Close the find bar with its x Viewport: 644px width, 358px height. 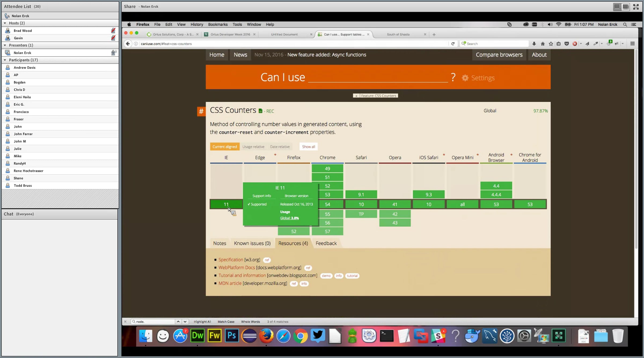coord(125,322)
